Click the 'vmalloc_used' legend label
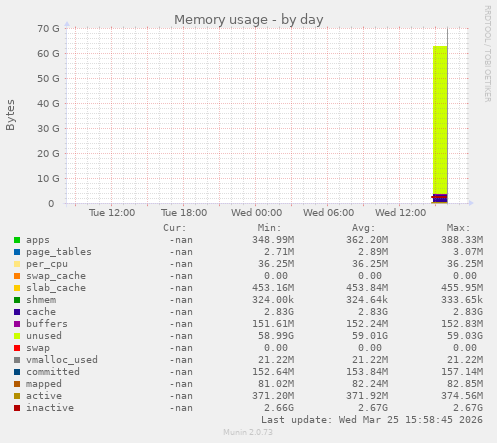This screenshot has width=497, height=443. point(62,360)
